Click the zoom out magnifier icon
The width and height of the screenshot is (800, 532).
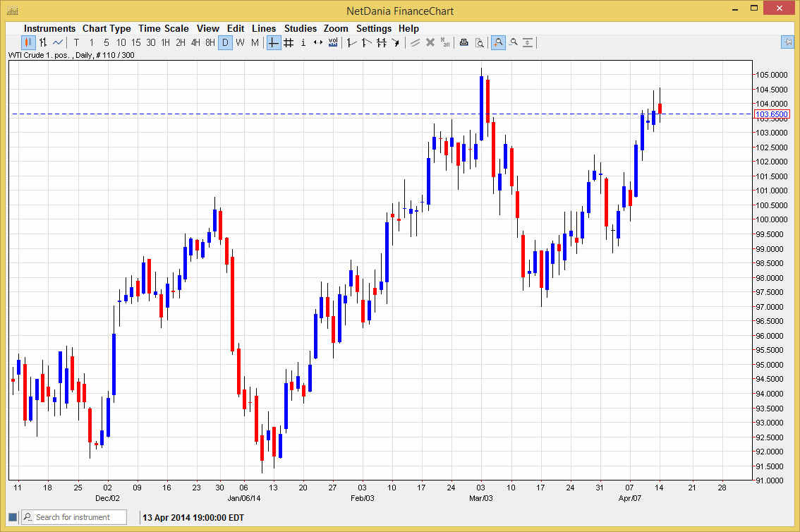coord(514,43)
